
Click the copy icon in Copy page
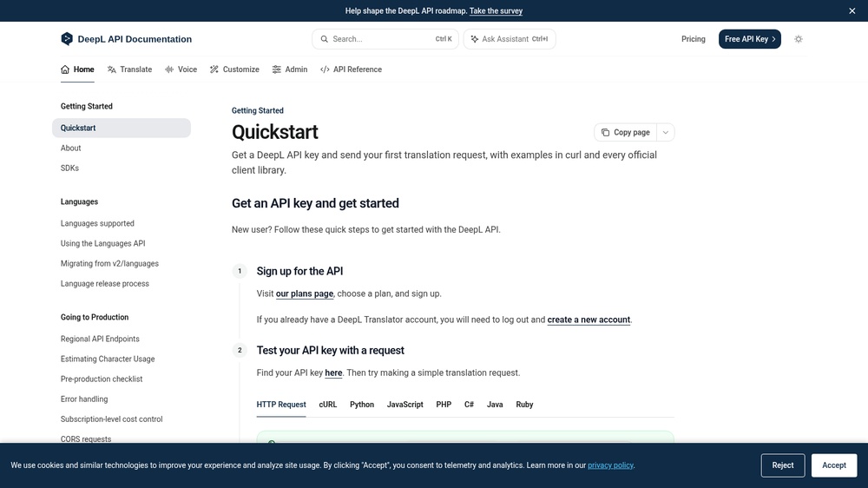coord(605,132)
